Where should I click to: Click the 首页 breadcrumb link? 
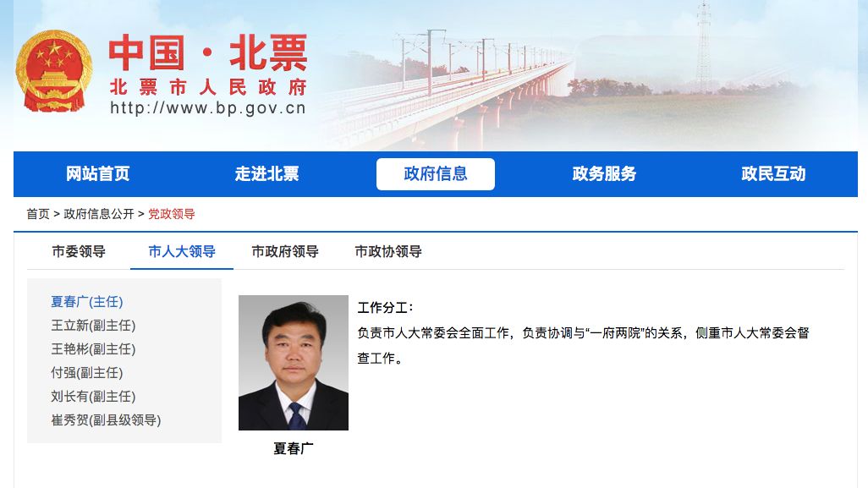[x=38, y=214]
